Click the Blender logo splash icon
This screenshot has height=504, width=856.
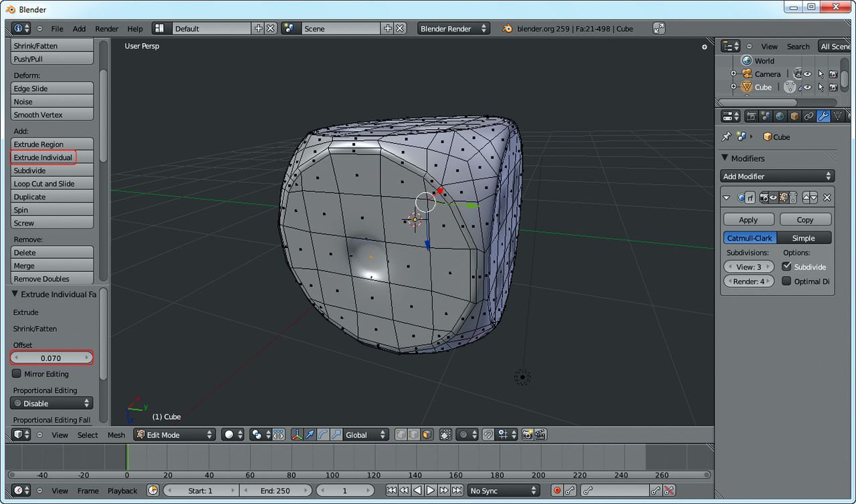[508, 29]
